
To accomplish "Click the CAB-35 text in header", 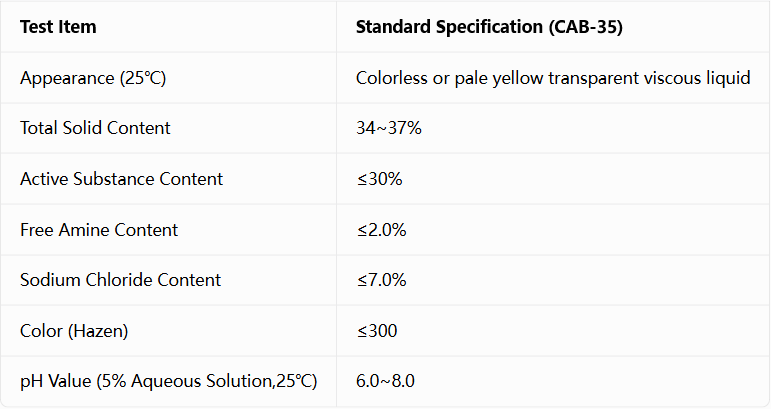I will [586, 27].
